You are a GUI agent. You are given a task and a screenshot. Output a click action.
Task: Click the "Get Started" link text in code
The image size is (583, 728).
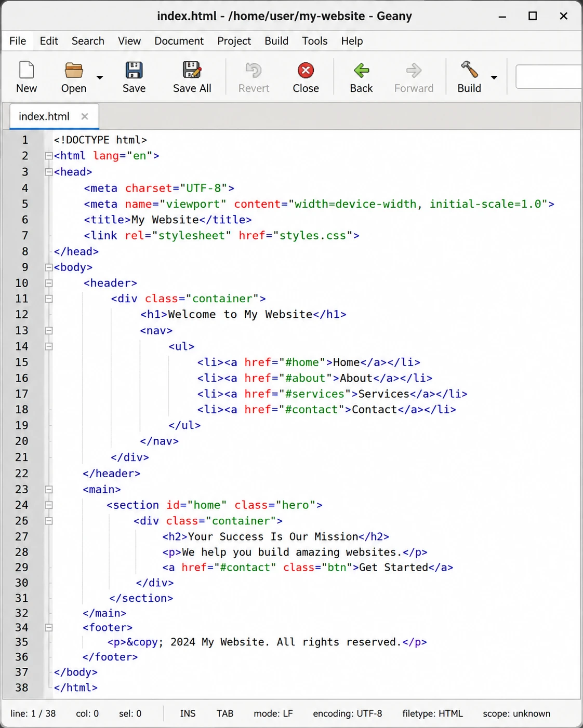(x=393, y=567)
